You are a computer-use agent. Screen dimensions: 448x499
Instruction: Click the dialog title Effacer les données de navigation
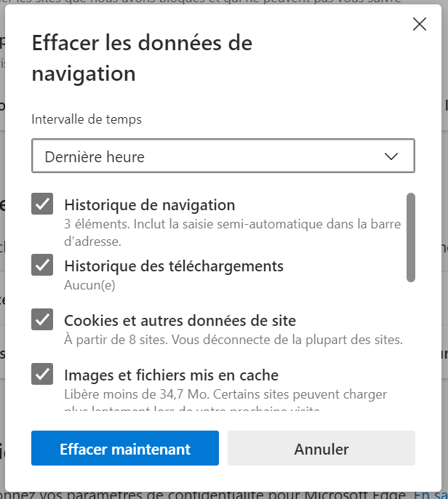142,58
